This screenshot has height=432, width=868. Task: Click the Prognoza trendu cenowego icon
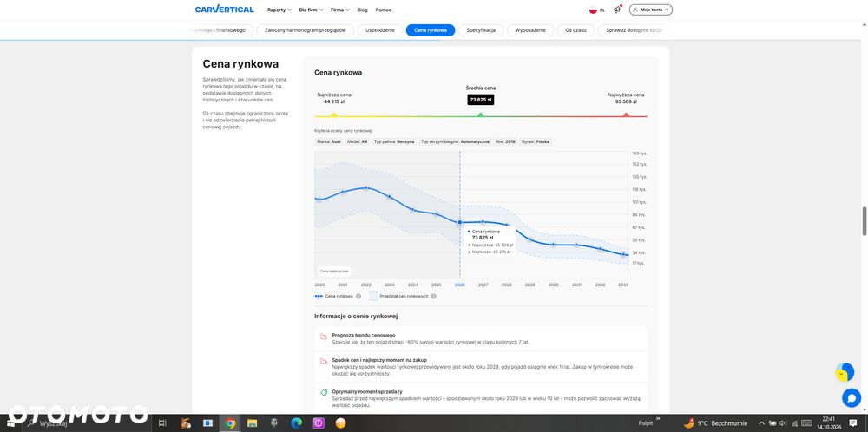[324, 337]
